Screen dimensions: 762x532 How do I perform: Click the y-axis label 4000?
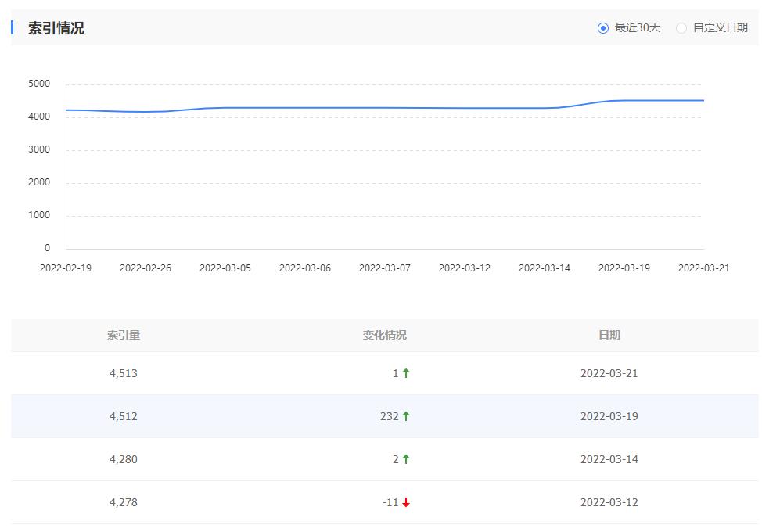[39, 117]
